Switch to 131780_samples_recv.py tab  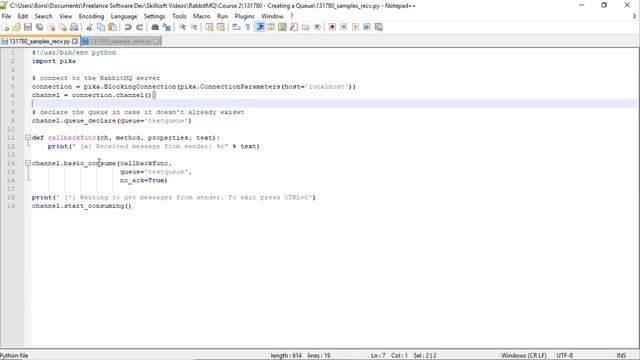(39, 41)
